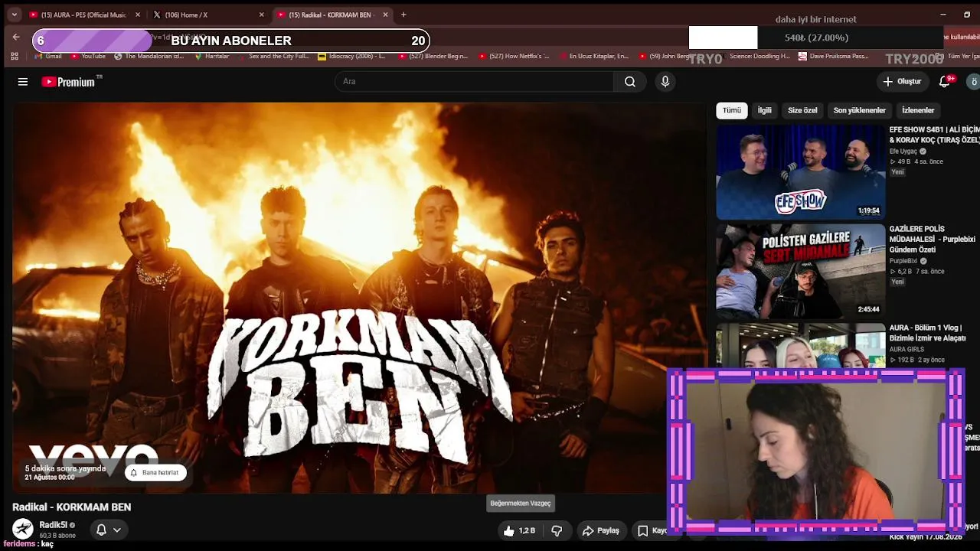The height and width of the screenshot is (551, 980).
Task: Open the notifications bell in YouTube header
Action: point(945,82)
